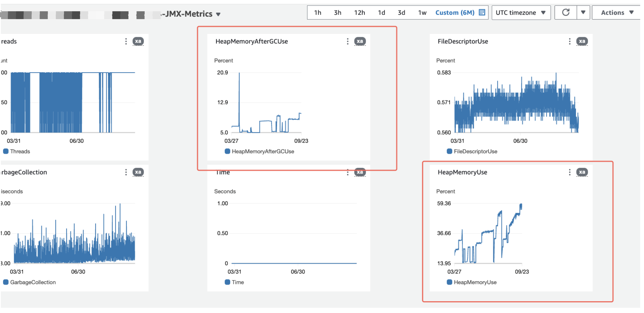The image size is (644, 313).
Task: Open the FileDescriptorUse widget three-dot menu
Action: (569, 41)
